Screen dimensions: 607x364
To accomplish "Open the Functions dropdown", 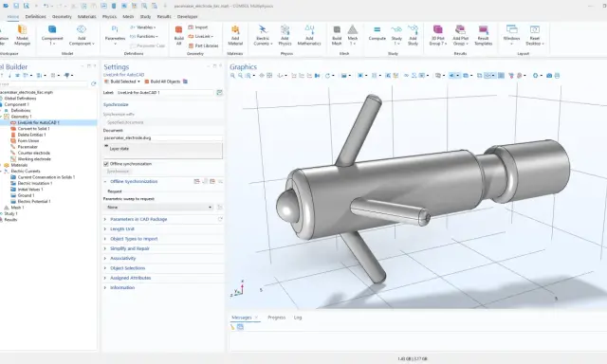I will (144, 36).
